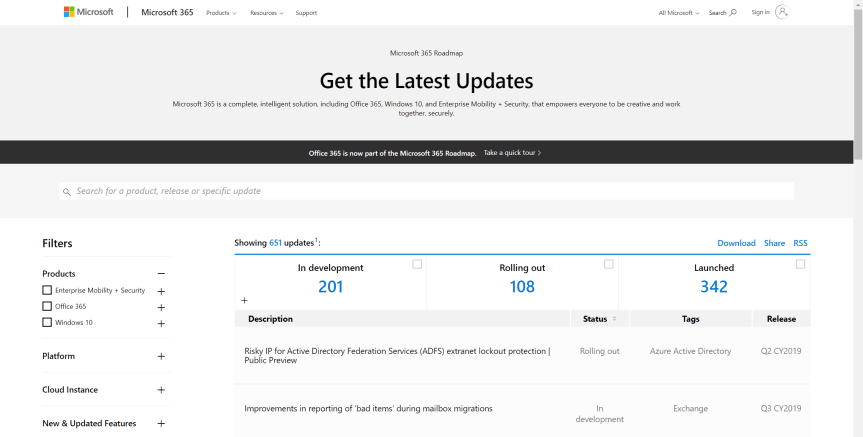Check the Rolling out filter checkbox
863x437 pixels.
(609, 264)
